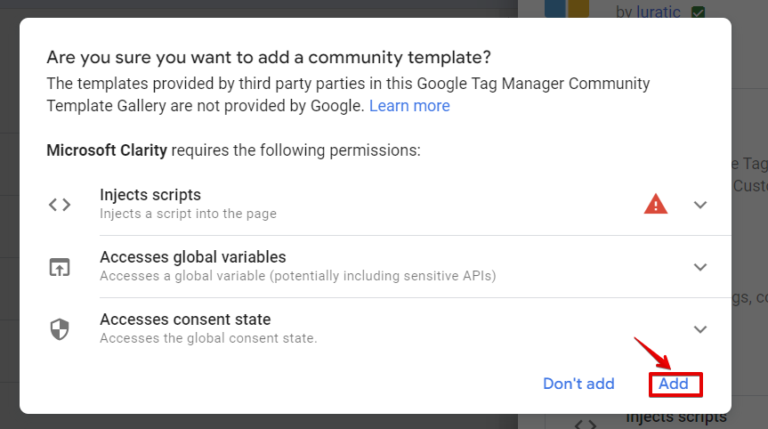Open the Learn more link
This screenshot has height=429, width=768.
(409, 106)
